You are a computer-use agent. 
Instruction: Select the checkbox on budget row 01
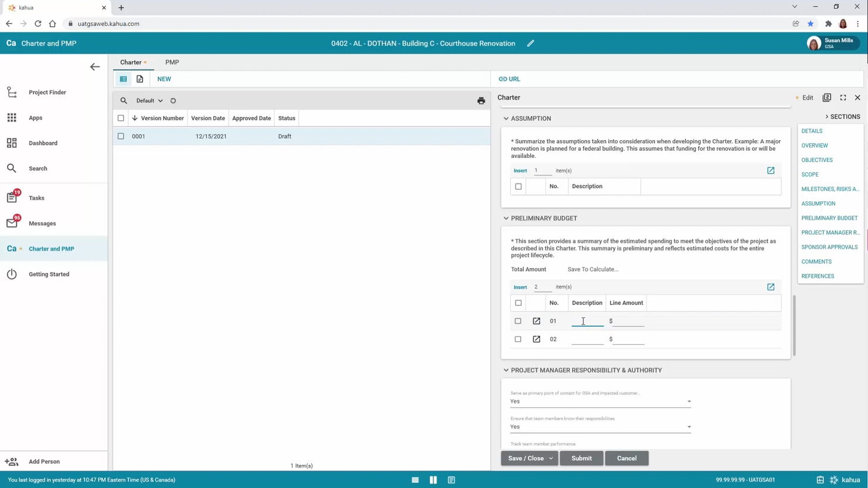point(518,321)
